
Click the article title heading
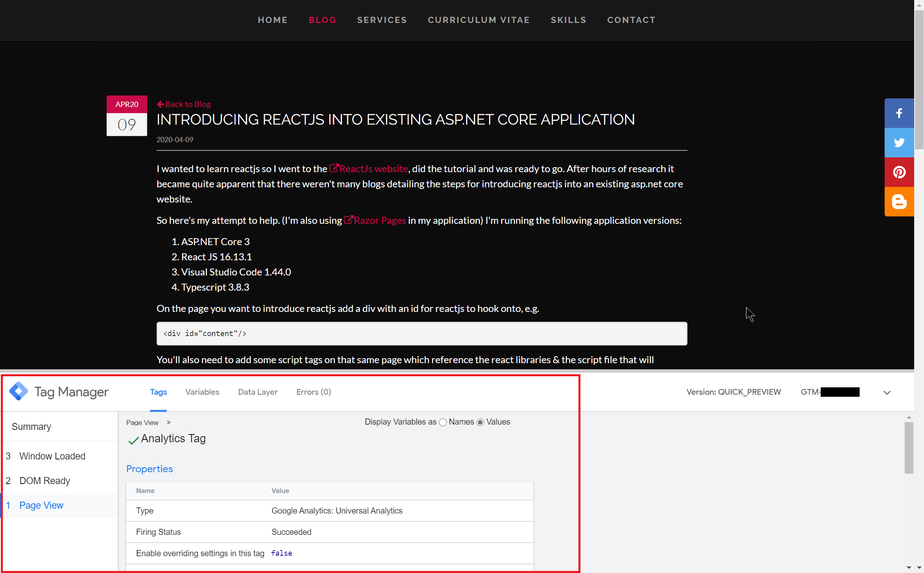396,120
